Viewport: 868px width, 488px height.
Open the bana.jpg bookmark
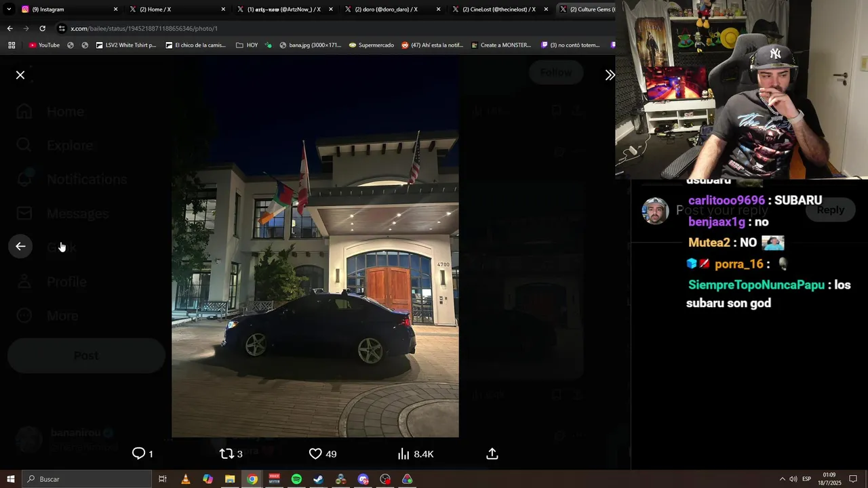point(310,45)
